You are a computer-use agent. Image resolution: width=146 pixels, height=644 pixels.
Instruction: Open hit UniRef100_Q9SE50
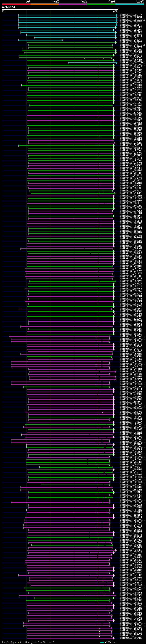click(131, 30)
